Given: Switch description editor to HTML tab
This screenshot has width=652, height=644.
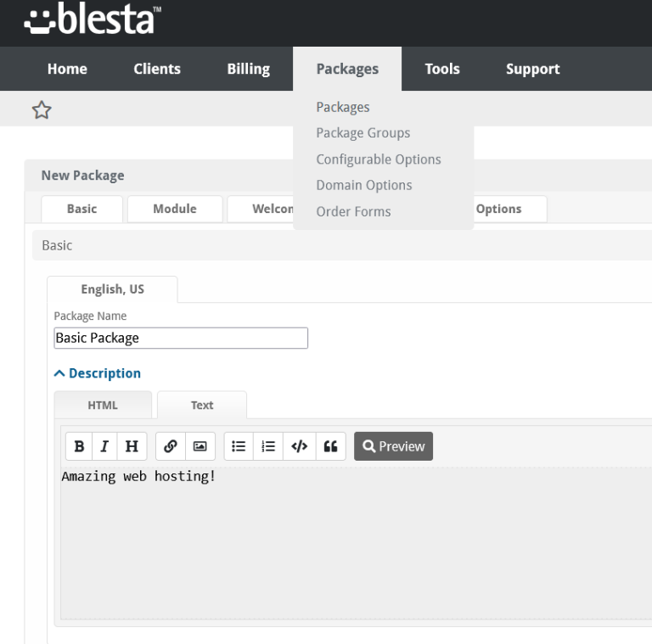Looking at the screenshot, I should [x=103, y=405].
